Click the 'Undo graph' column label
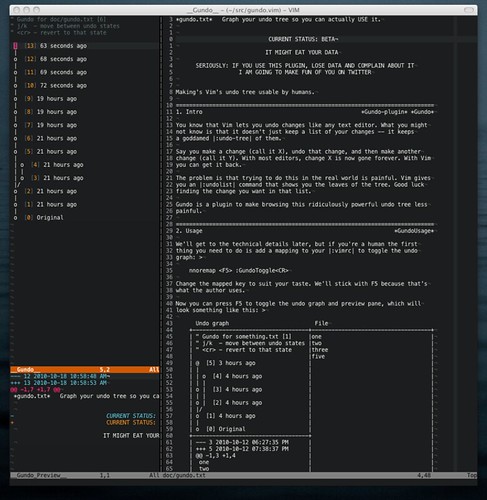 (x=212, y=323)
